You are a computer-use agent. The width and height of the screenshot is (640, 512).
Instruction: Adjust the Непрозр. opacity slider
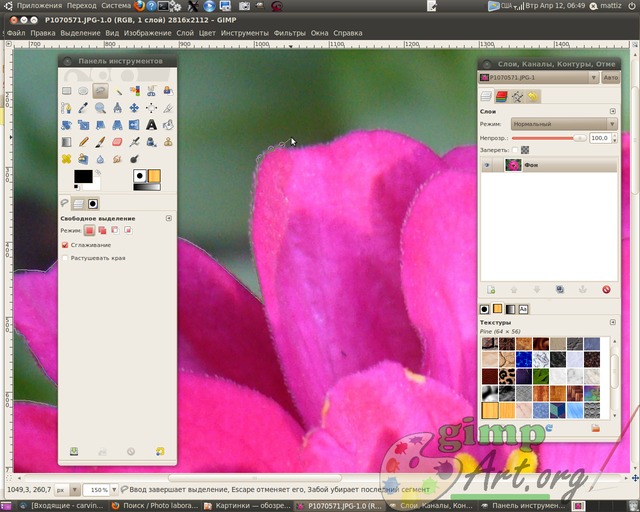coord(549,138)
